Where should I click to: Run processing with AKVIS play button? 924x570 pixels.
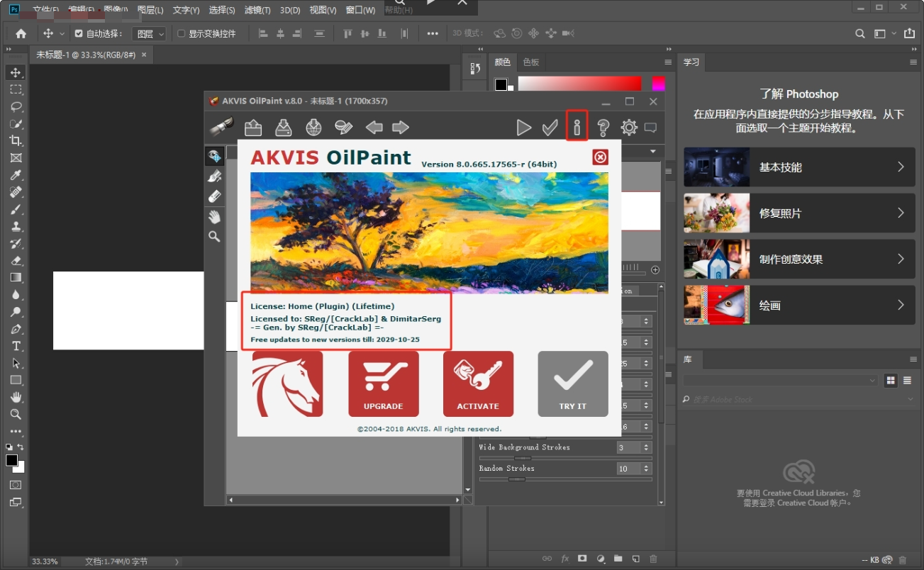[x=523, y=128]
